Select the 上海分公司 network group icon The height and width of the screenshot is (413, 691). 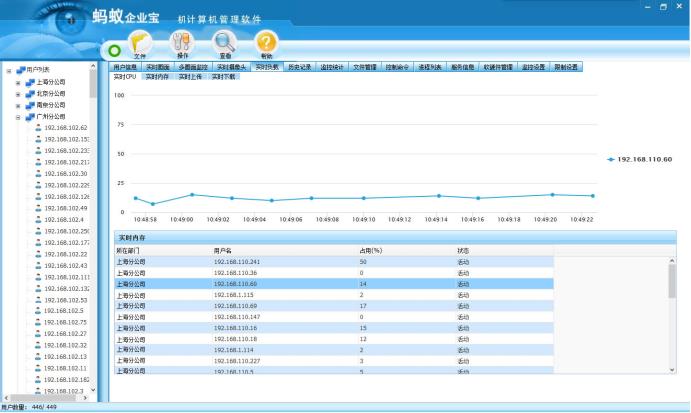[29, 82]
